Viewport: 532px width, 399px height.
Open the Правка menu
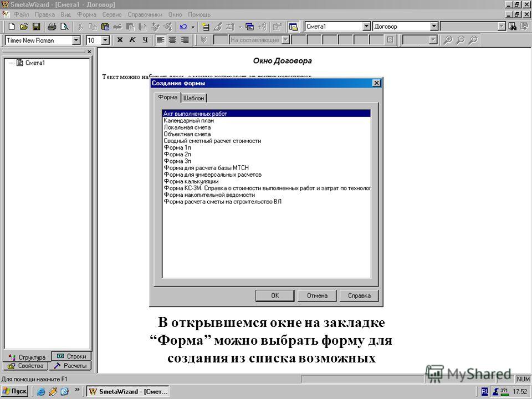(x=45, y=14)
